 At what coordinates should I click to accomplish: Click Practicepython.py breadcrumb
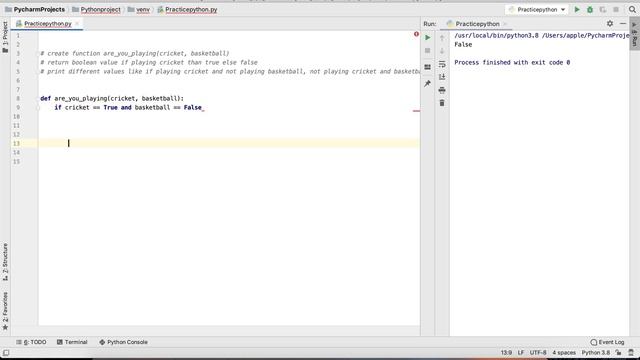187,9
